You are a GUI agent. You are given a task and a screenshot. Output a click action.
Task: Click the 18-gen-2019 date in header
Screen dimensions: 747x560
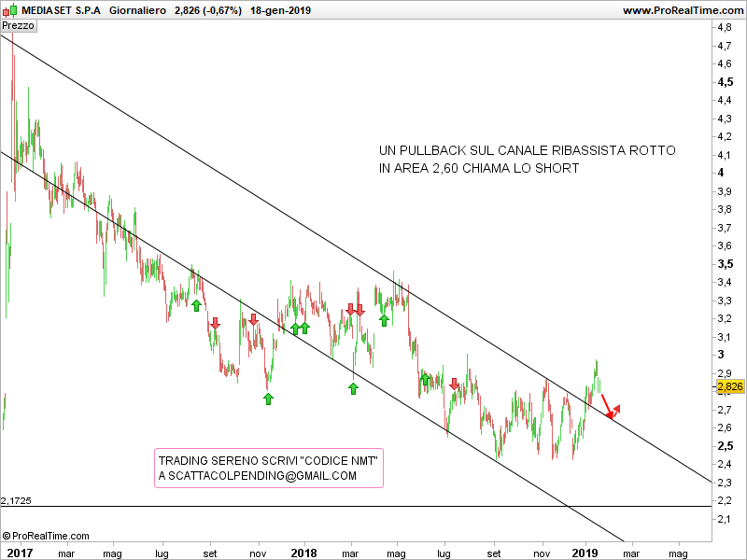coord(281,10)
